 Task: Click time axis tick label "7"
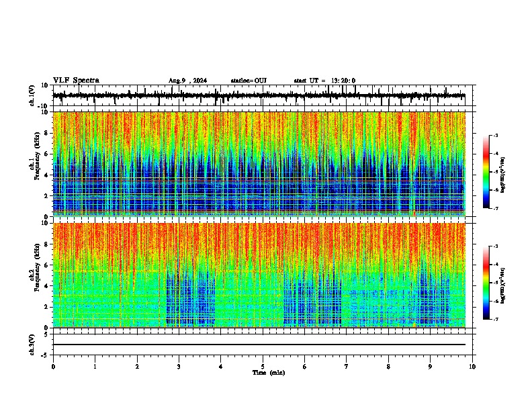pos(347,367)
